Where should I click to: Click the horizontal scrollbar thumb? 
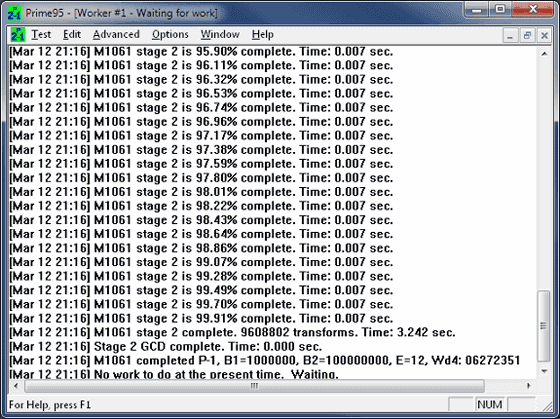click(x=254, y=386)
